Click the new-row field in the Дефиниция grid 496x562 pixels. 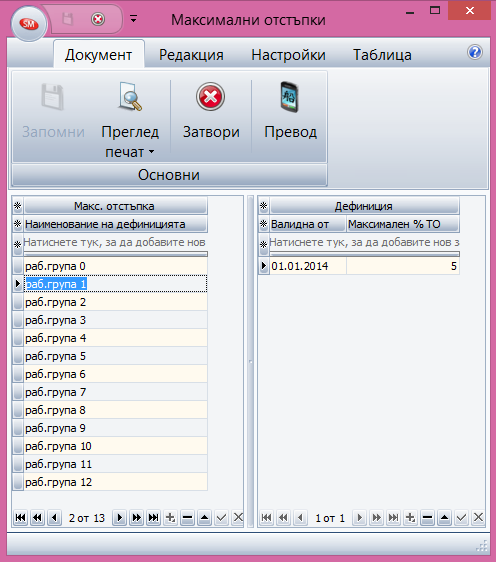click(364, 243)
